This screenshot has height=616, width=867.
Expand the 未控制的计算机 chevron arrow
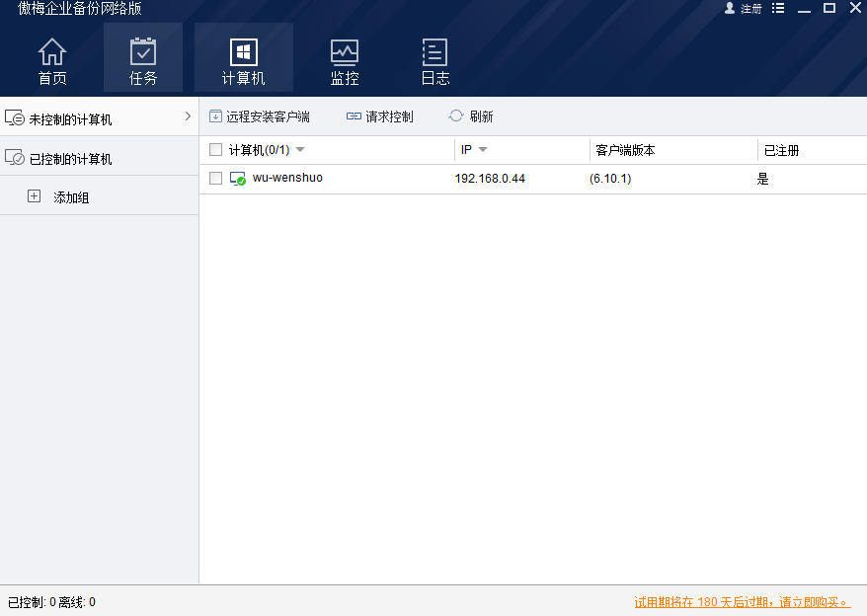coord(188,116)
